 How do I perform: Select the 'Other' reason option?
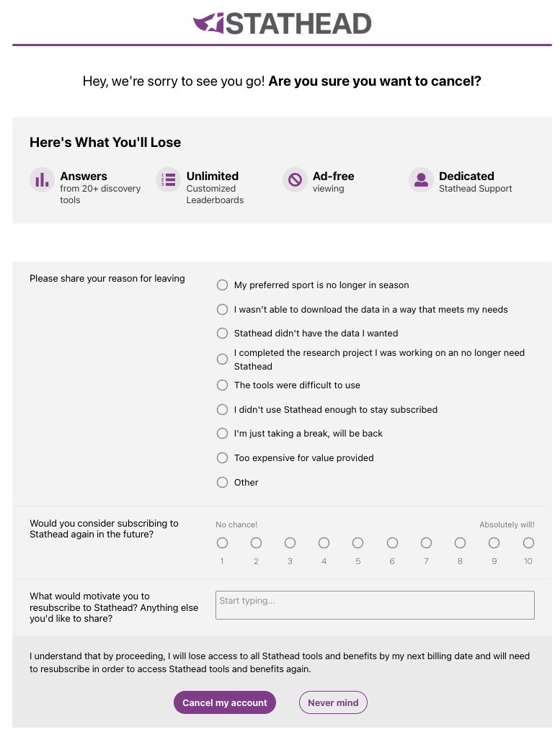[x=223, y=483]
